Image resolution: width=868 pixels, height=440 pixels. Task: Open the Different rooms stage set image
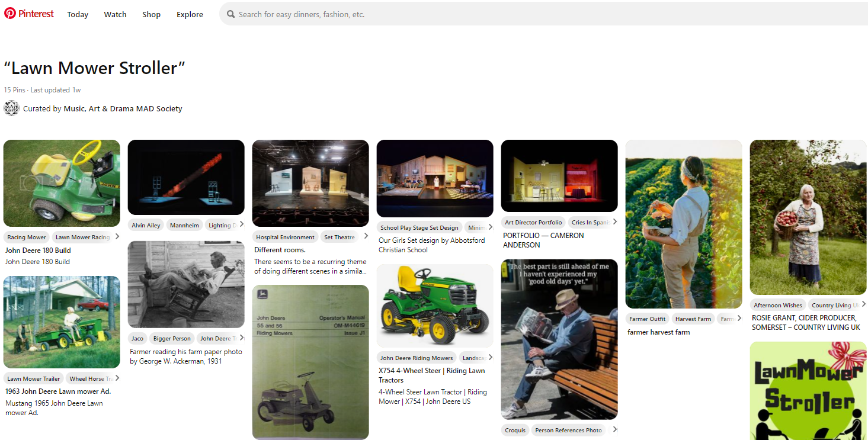coord(310,183)
